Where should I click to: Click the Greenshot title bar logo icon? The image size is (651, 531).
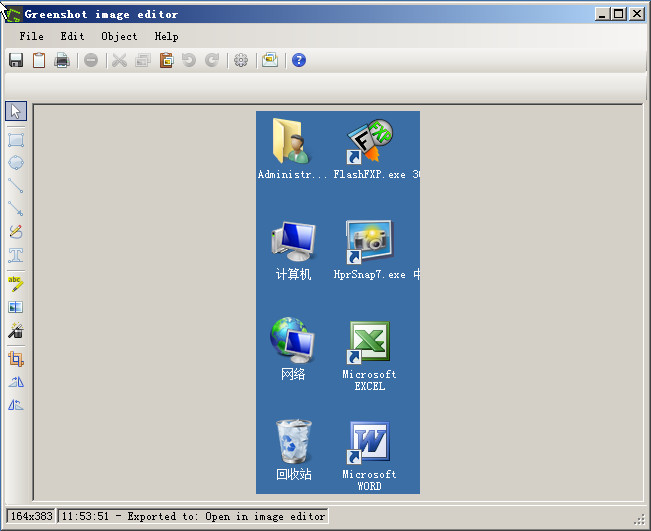(x=12, y=15)
